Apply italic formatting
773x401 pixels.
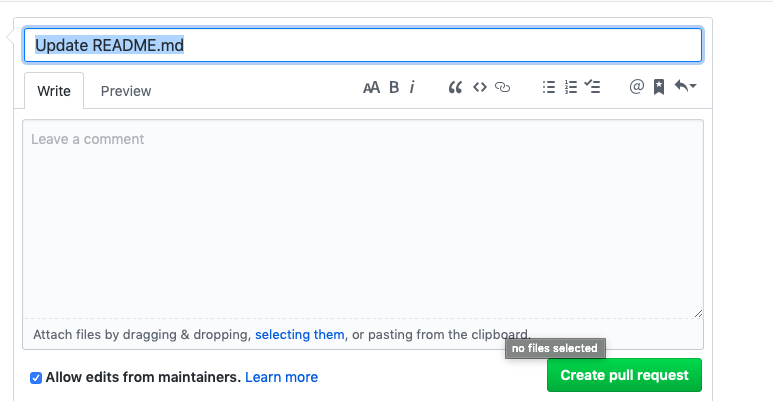point(412,88)
